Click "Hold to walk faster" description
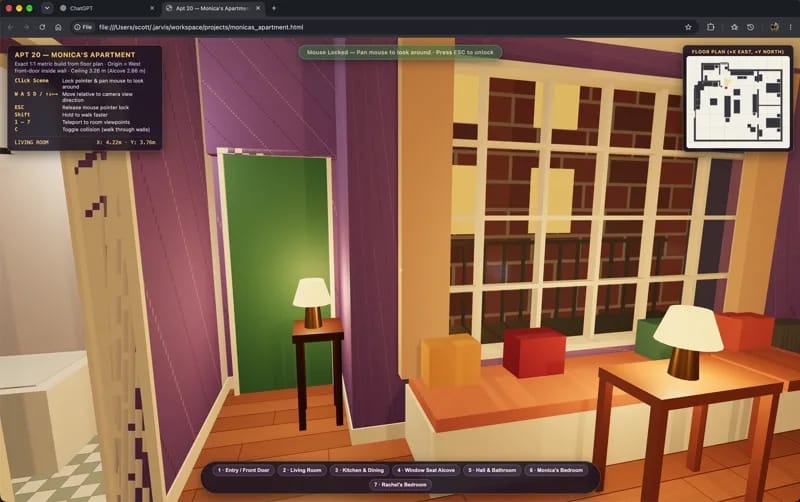Screen dimensions: 800x502 pyautogui.click(x=85, y=115)
